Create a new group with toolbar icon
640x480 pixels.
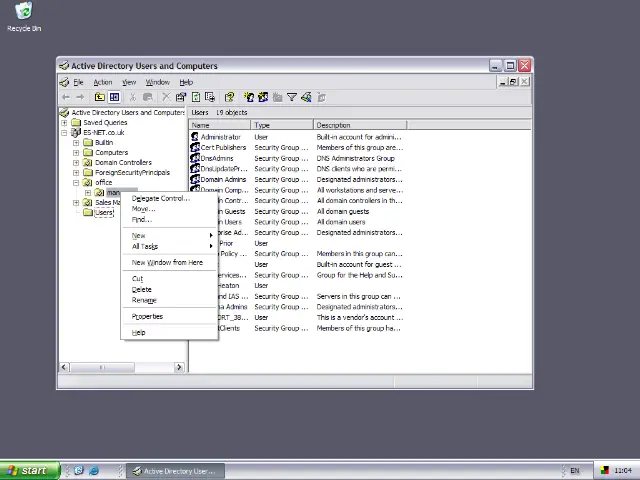tap(263, 97)
